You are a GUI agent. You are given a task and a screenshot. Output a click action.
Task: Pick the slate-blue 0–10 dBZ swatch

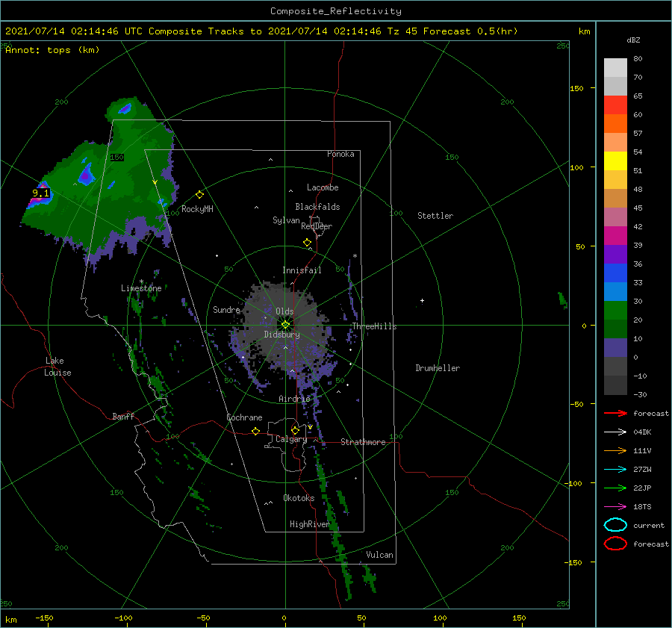615,347
